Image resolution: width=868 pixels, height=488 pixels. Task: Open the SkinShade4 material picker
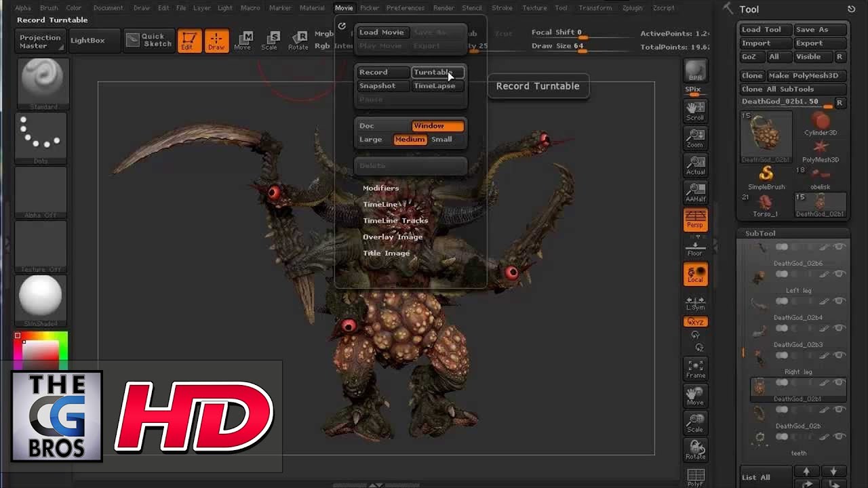41,300
